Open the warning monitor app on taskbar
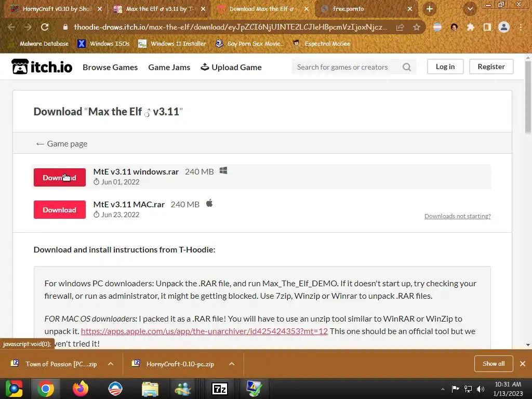Viewport: 532px width, 399px height. pos(254,389)
